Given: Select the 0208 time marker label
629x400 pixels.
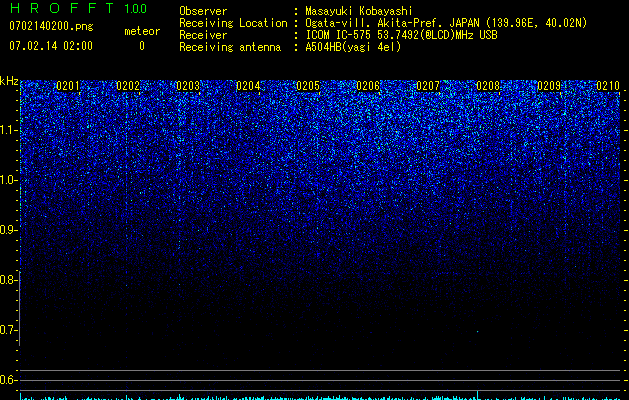Looking at the screenshot, I should (488, 86).
